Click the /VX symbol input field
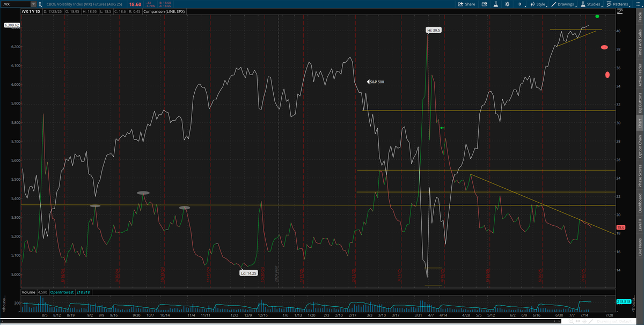Viewport: 644px width, 325px height. [16, 4]
